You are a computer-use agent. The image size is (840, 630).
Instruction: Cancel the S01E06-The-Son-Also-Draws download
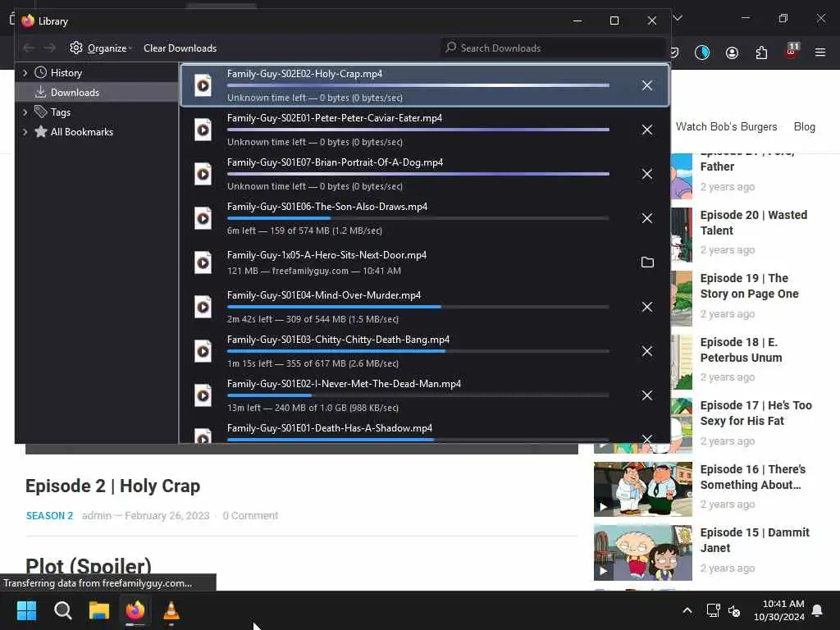tap(647, 218)
